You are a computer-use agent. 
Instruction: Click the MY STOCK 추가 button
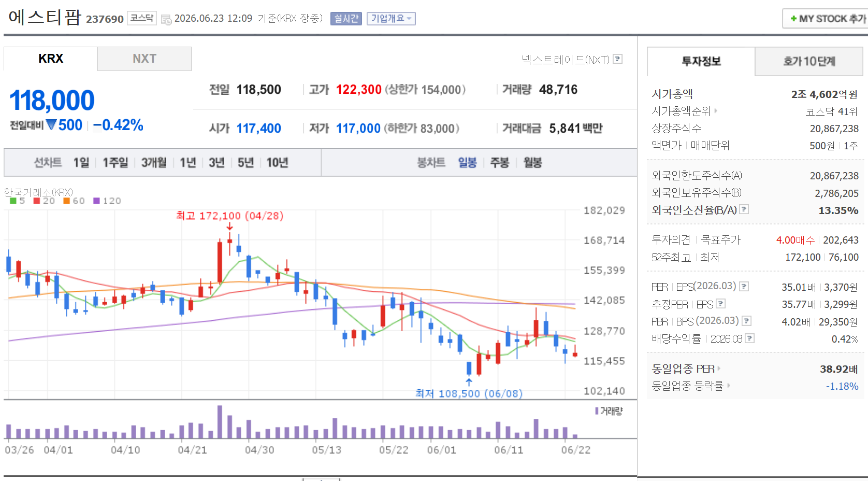pos(826,19)
